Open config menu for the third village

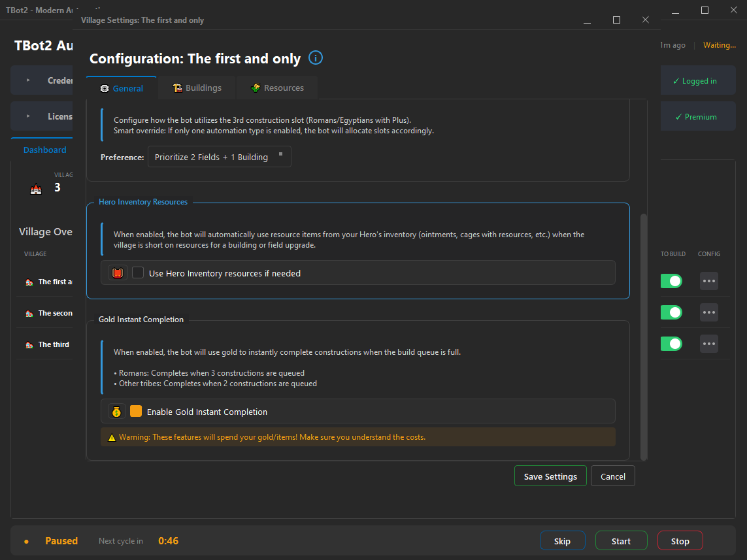(708, 344)
